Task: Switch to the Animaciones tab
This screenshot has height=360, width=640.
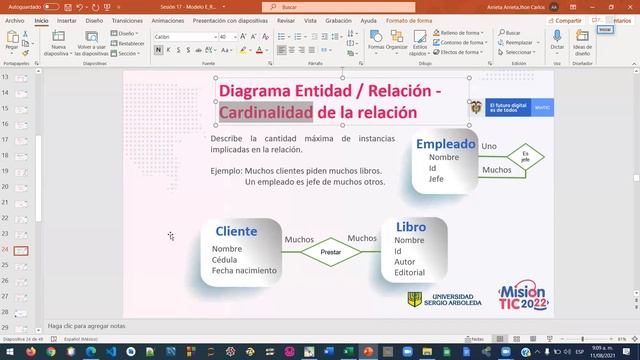Action: point(168,20)
